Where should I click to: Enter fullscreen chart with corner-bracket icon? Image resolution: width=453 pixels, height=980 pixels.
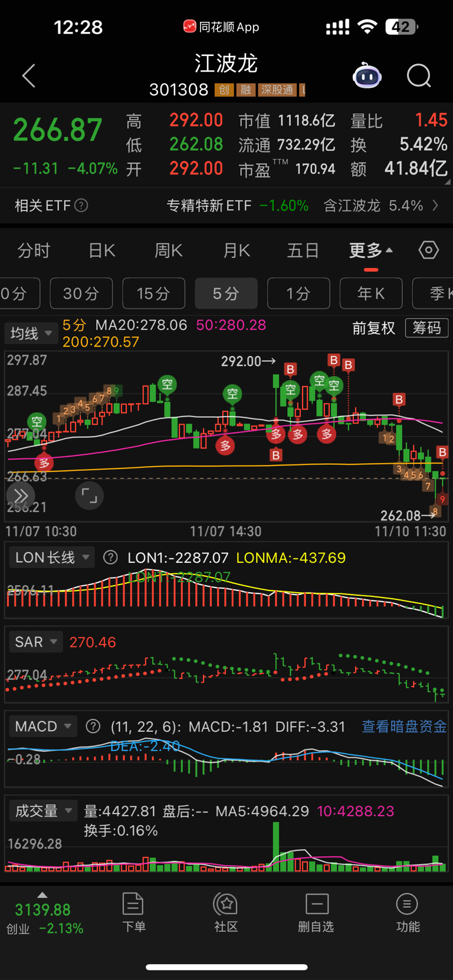pos(90,496)
